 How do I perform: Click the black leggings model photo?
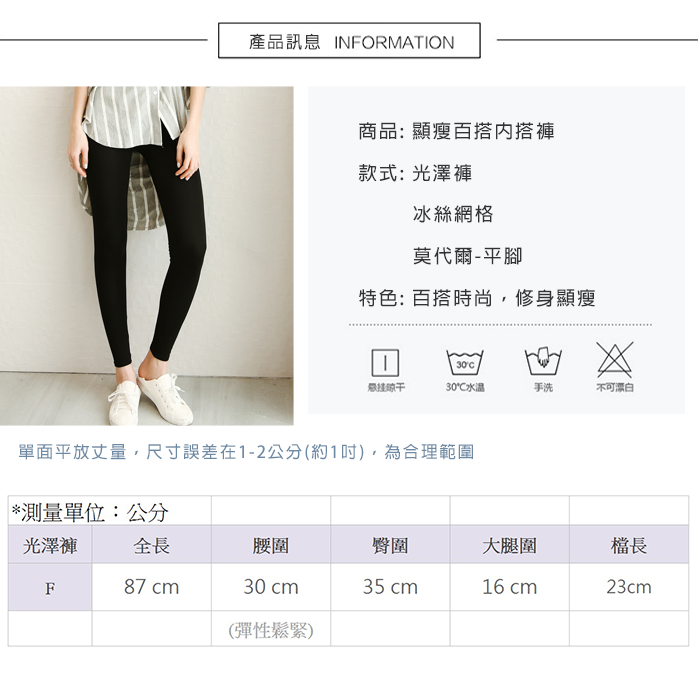(x=147, y=256)
